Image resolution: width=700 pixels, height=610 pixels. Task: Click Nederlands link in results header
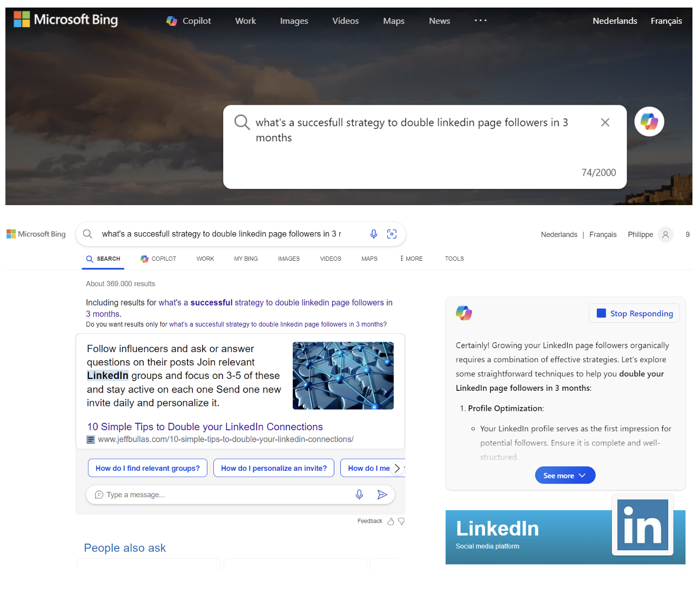tap(559, 234)
